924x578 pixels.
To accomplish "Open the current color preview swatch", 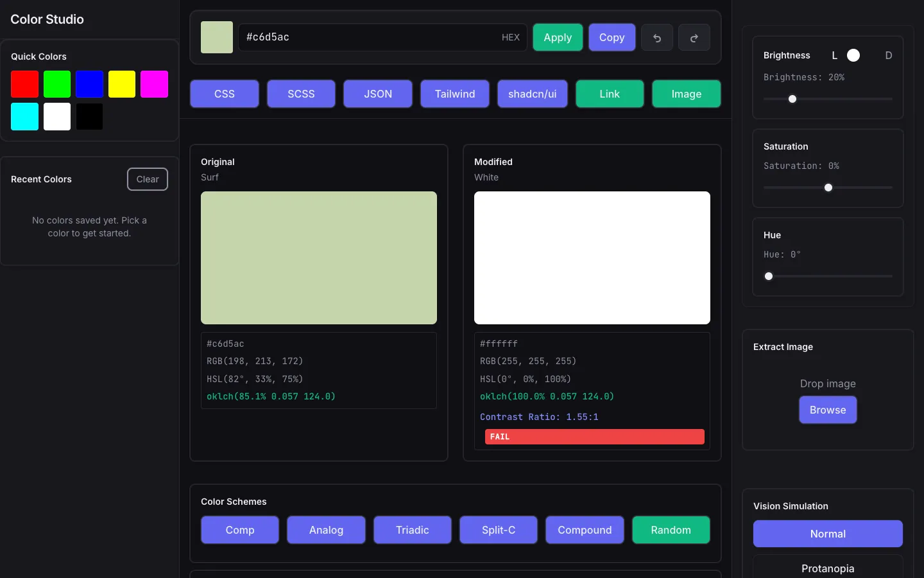I will point(217,37).
